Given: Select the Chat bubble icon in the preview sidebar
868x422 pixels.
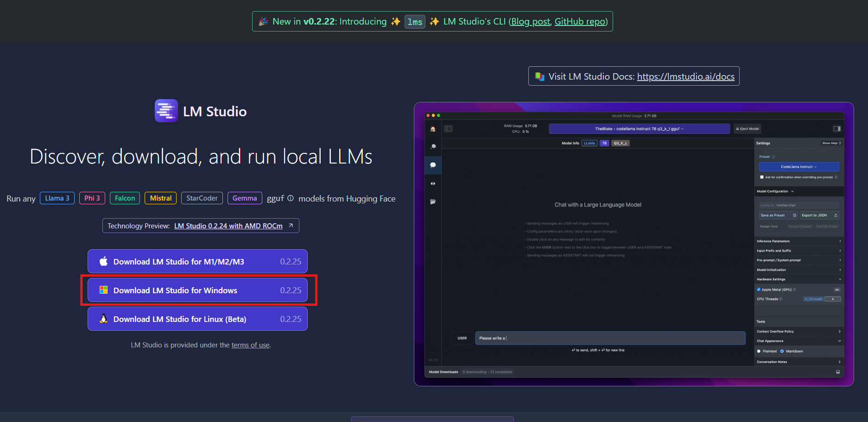Looking at the screenshot, I should 433,165.
